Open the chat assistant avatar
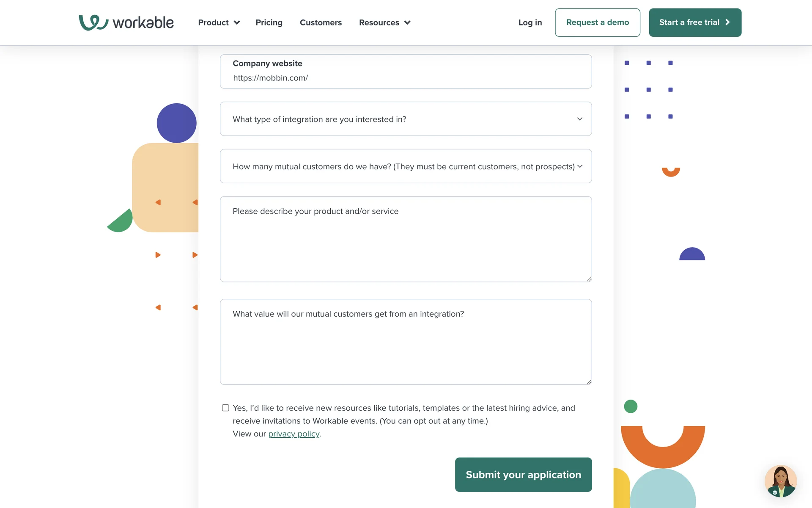The image size is (812, 508). tap(780, 481)
